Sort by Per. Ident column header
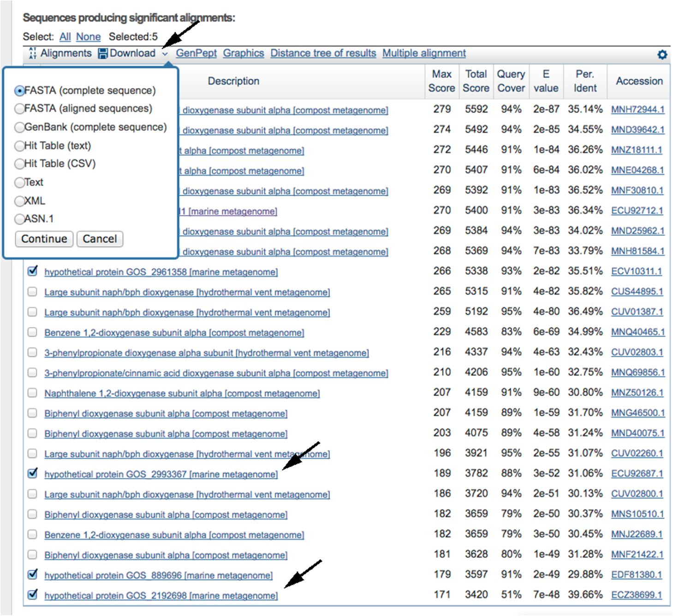The width and height of the screenshot is (673, 616). [585, 81]
